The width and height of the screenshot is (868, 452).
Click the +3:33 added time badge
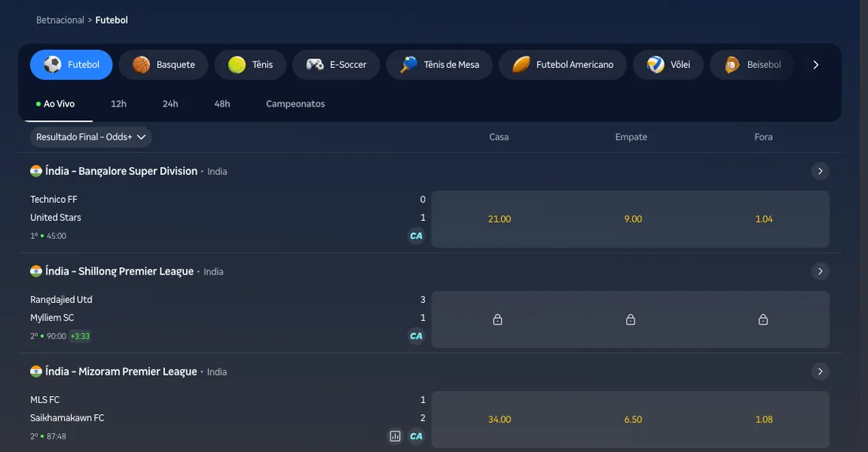point(80,336)
